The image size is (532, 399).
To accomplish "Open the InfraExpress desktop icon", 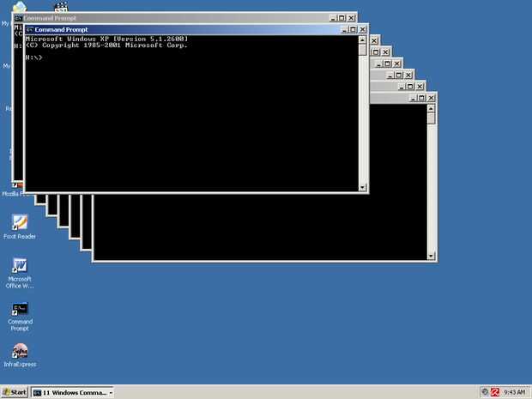I will 20,355.
